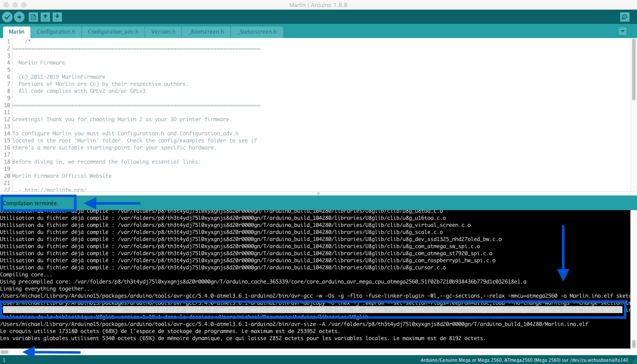Click the console line ending with u8g_scale.c.o
This screenshot has width=637, height=364.
click(x=221, y=232)
